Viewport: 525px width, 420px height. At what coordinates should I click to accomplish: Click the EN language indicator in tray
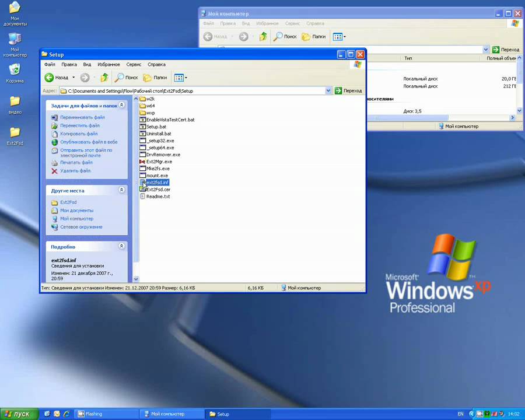point(460,414)
